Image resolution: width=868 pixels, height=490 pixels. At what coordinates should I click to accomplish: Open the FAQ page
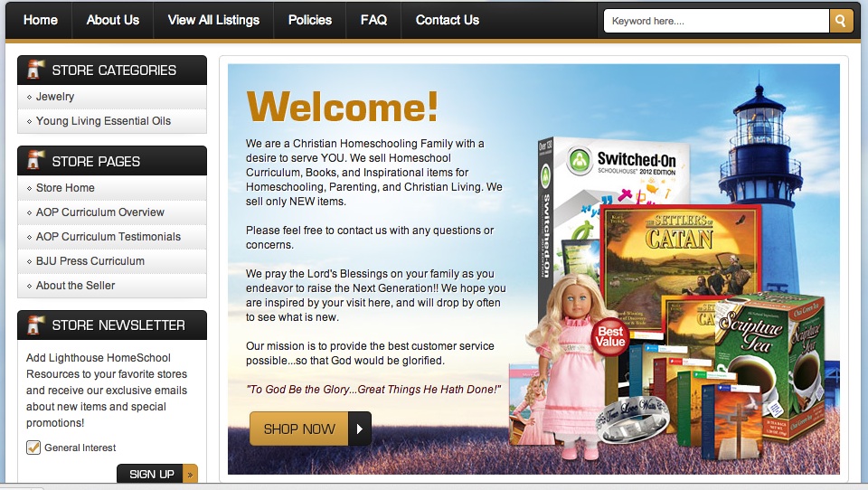pos(373,20)
